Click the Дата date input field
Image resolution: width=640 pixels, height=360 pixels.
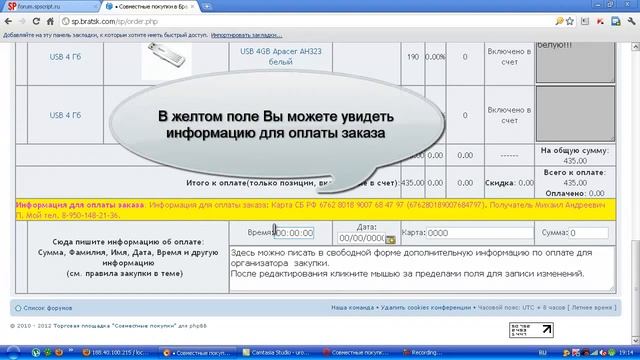(361, 238)
